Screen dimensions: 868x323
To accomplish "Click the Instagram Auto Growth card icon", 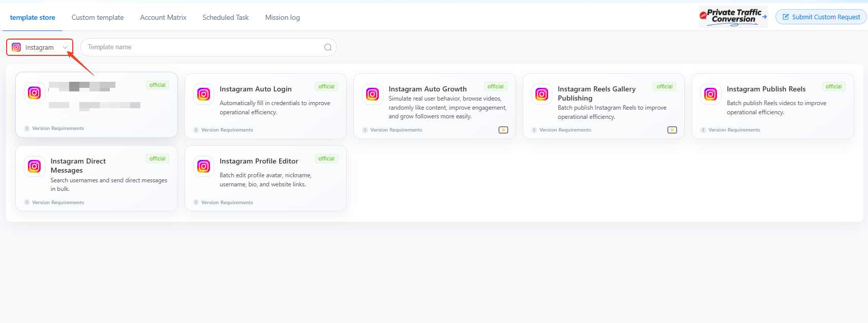I will point(373,94).
